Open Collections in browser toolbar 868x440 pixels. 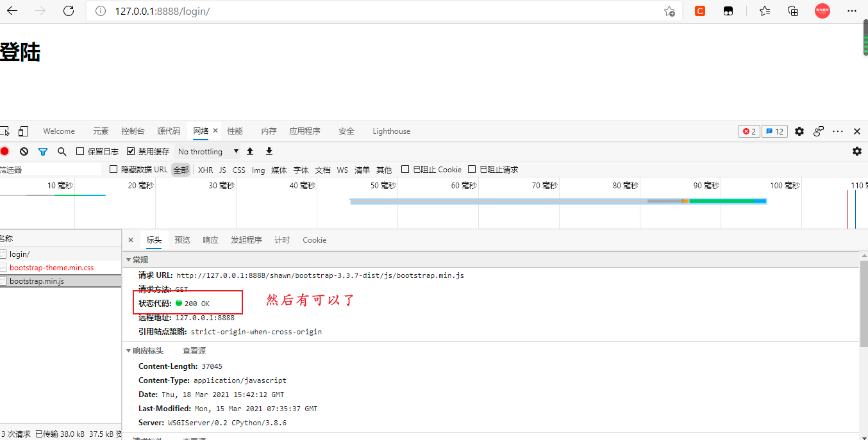[x=793, y=11]
